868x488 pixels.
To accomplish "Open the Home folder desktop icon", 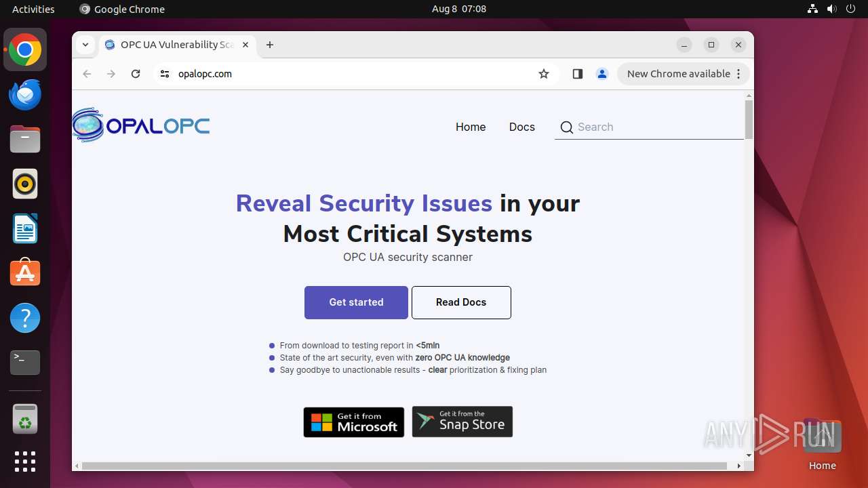I will [x=822, y=444].
